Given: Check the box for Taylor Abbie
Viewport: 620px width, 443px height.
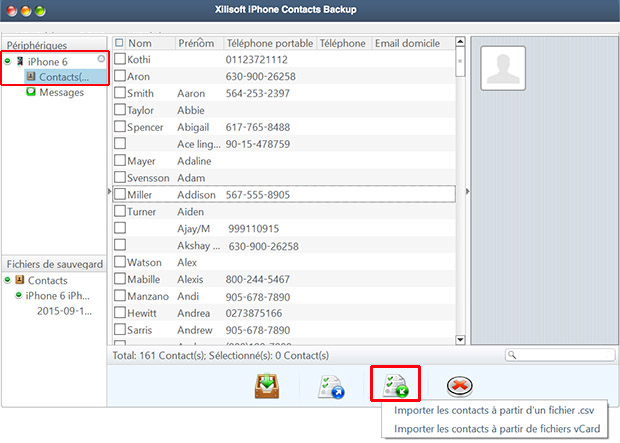Looking at the screenshot, I should click(x=120, y=110).
